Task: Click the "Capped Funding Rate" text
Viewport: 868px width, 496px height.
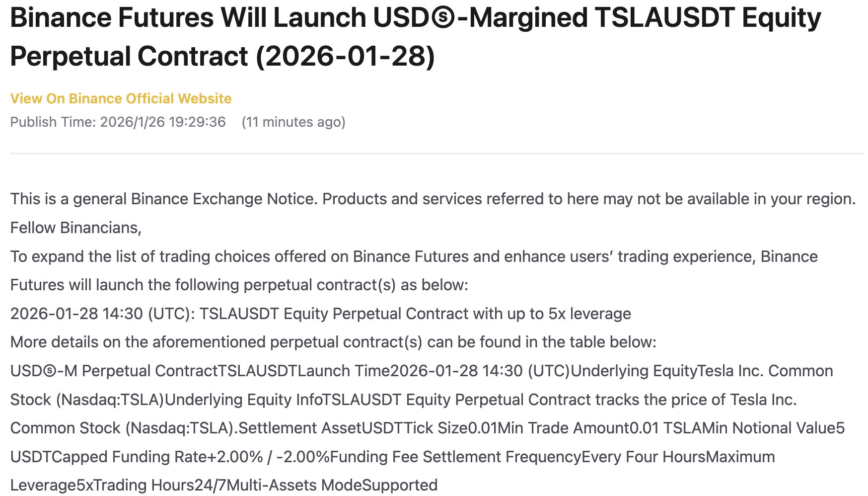Action: click(x=129, y=457)
